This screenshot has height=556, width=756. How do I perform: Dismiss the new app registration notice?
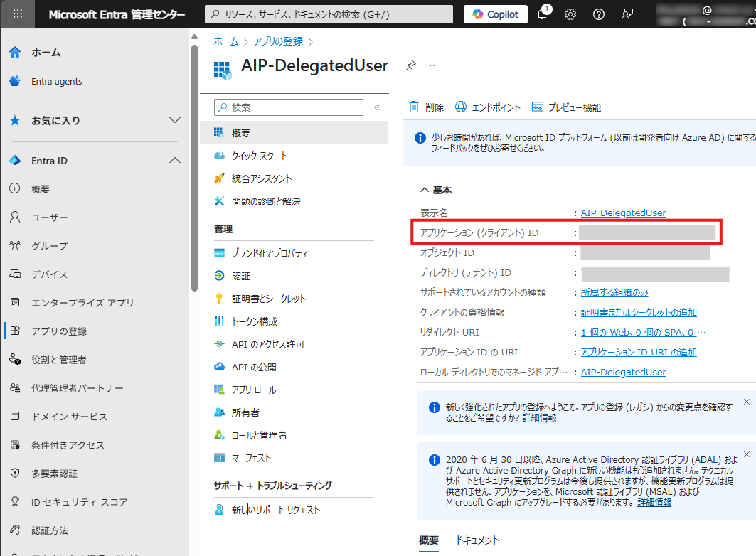pyautogui.click(x=746, y=401)
